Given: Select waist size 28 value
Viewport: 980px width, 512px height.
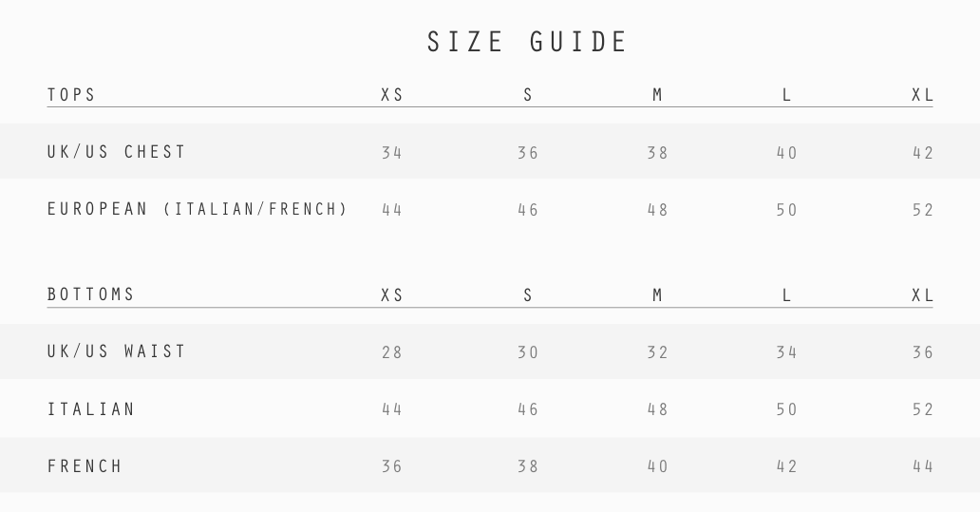Looking at the screenshot, I should pyautogui.click(x=392, y=352).
